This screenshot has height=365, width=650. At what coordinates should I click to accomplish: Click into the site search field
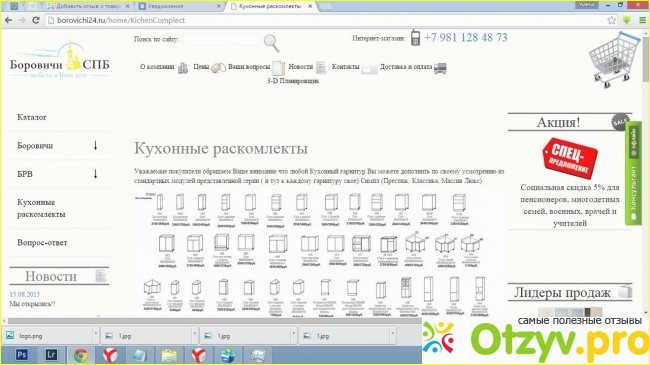pos(221,39)
